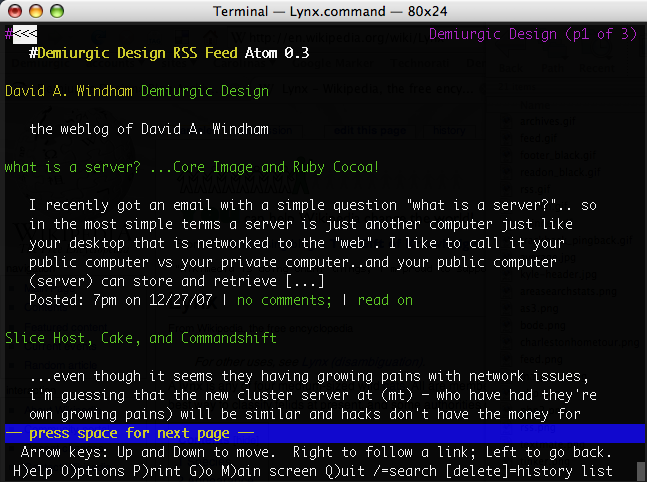Zoom the Terminal using the green button

[x=57, y=11]
